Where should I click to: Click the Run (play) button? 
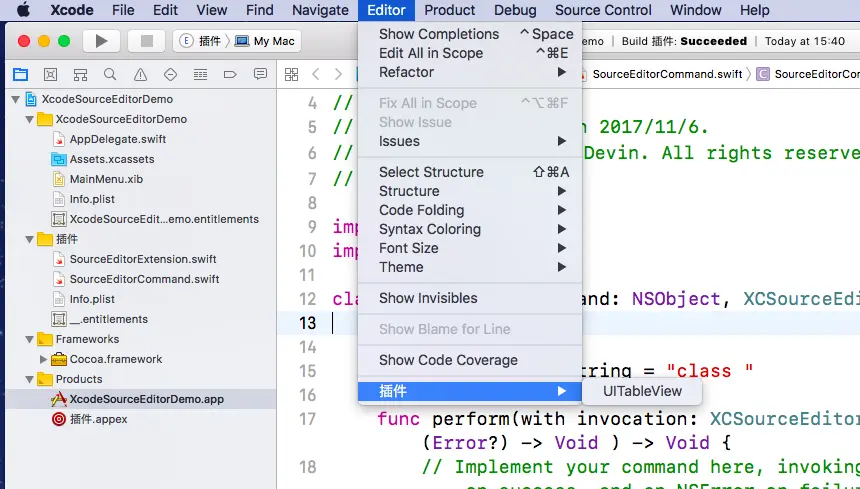(x=101, y=41)
